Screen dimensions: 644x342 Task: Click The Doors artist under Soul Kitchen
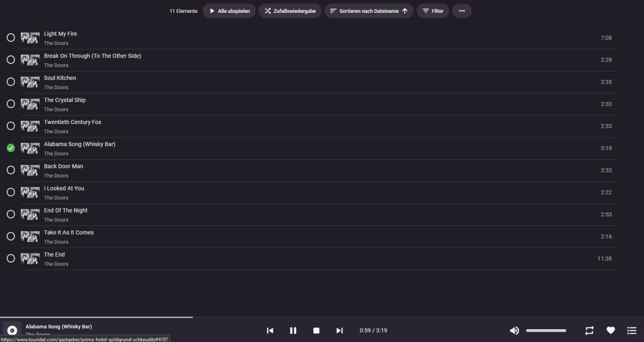[x=56, y=87]
